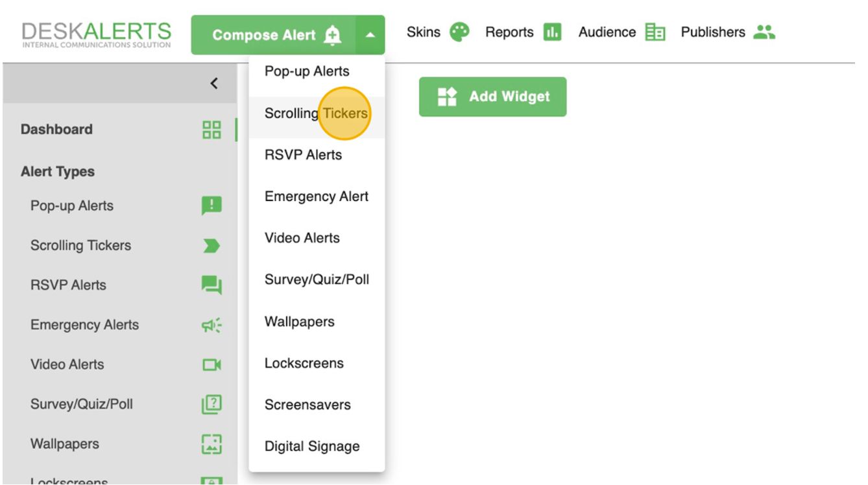
Task: Click the DeskAlerts logo
Action: click(x=96, y=34)
